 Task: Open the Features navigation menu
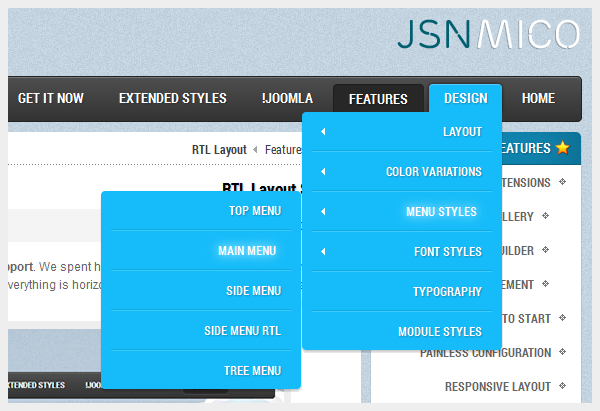[378, 99]
